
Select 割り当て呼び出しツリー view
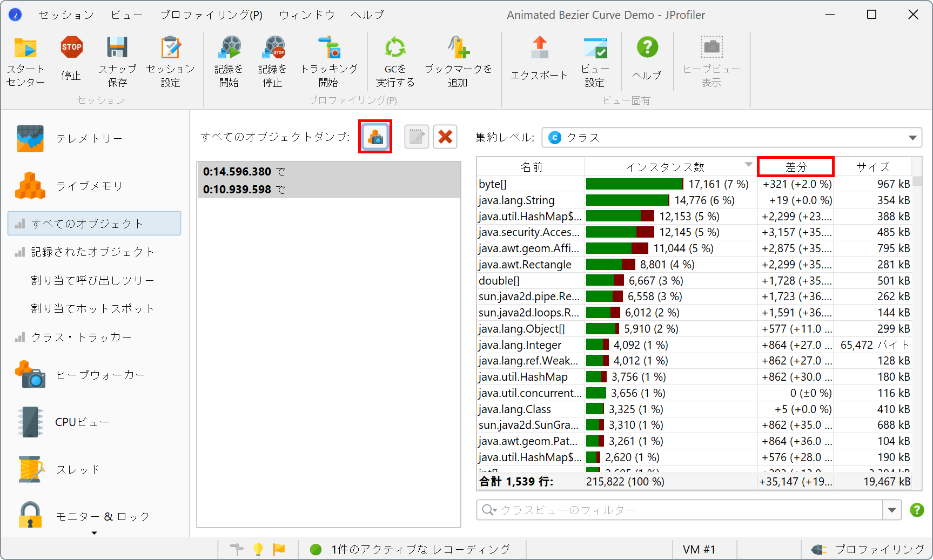point(95,280)
